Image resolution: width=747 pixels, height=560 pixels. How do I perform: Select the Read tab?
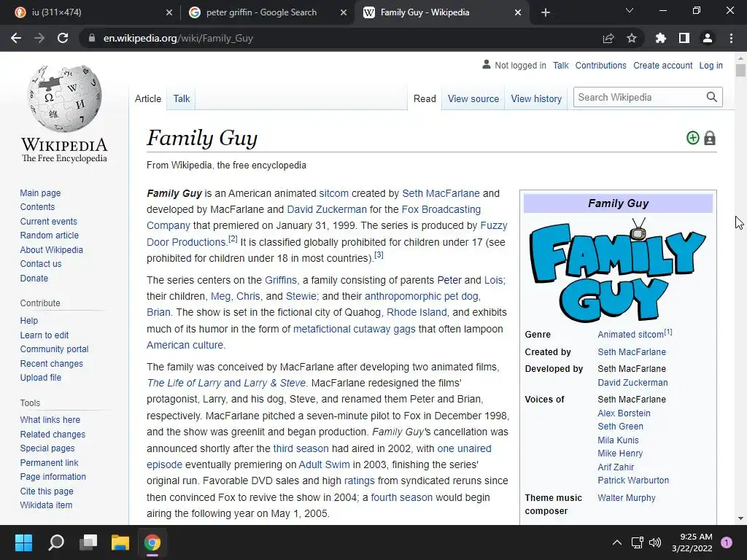425,98
